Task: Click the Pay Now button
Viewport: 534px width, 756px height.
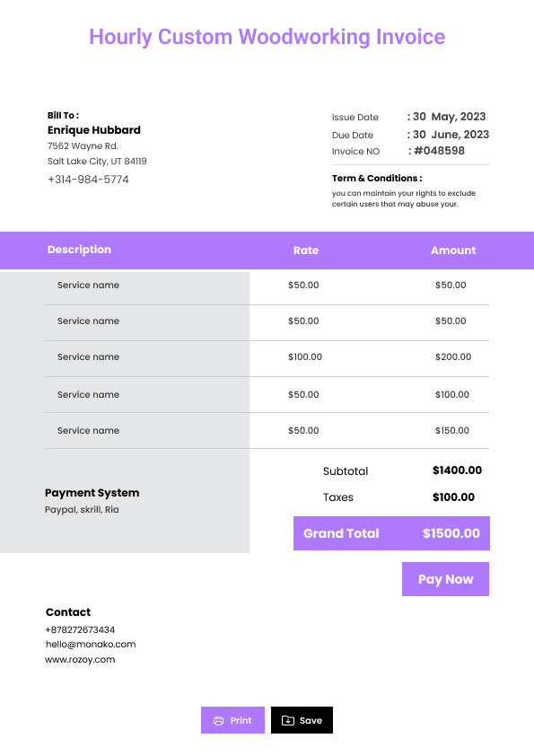Action: point(445,579)
